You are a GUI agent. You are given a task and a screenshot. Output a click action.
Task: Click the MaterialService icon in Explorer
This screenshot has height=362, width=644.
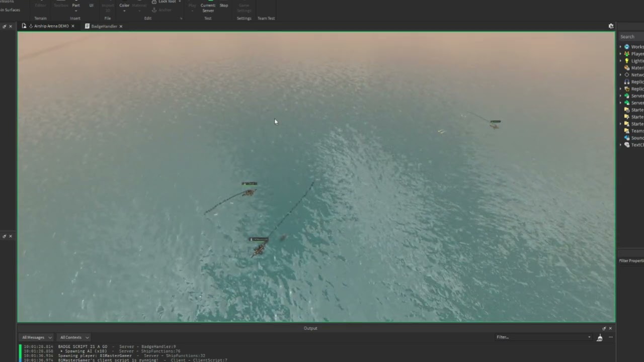pyautogui.click(x=626, y=68)
